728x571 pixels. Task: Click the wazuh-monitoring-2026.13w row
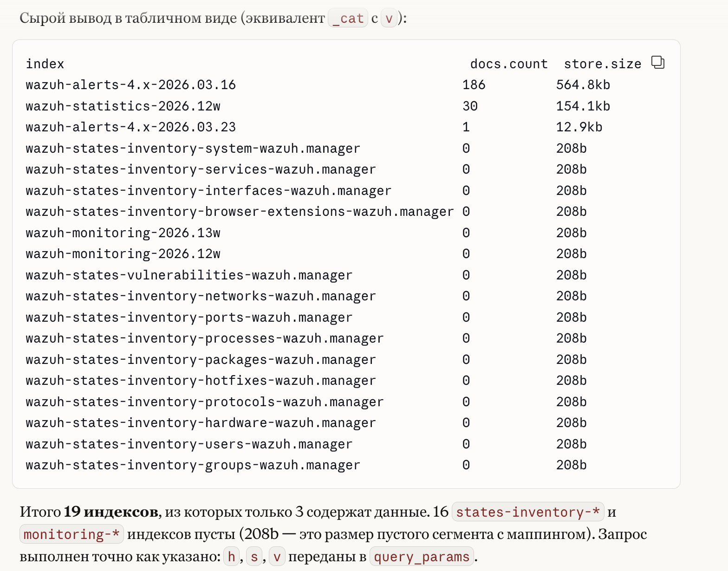click(x=306, y=233)
